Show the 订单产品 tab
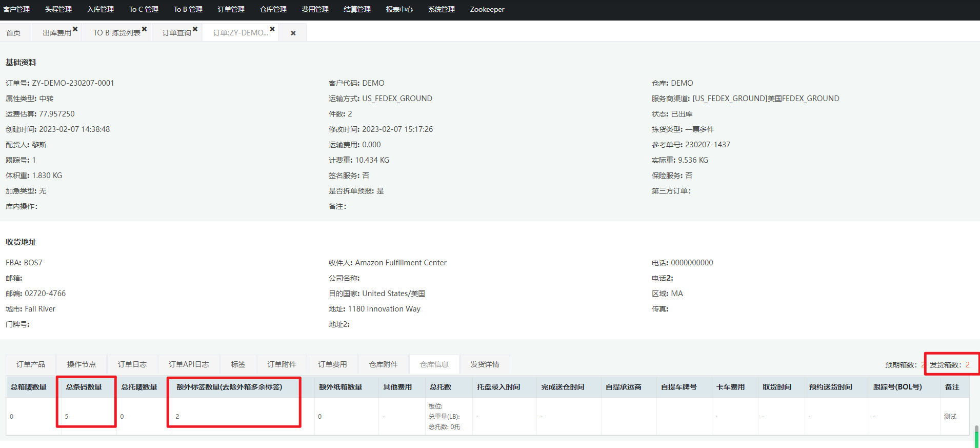The height and width of the screenshot is (448, 980). [x=31, y=364]
